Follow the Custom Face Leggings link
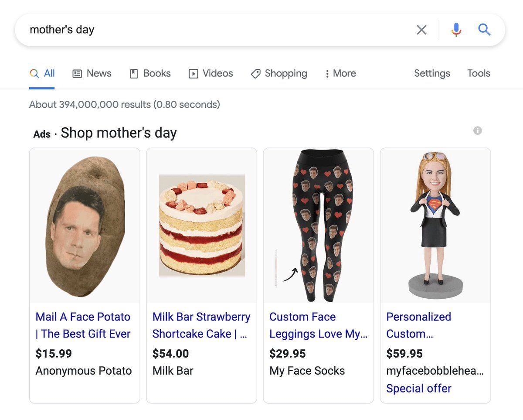523x420 pixels. [318, 325]
